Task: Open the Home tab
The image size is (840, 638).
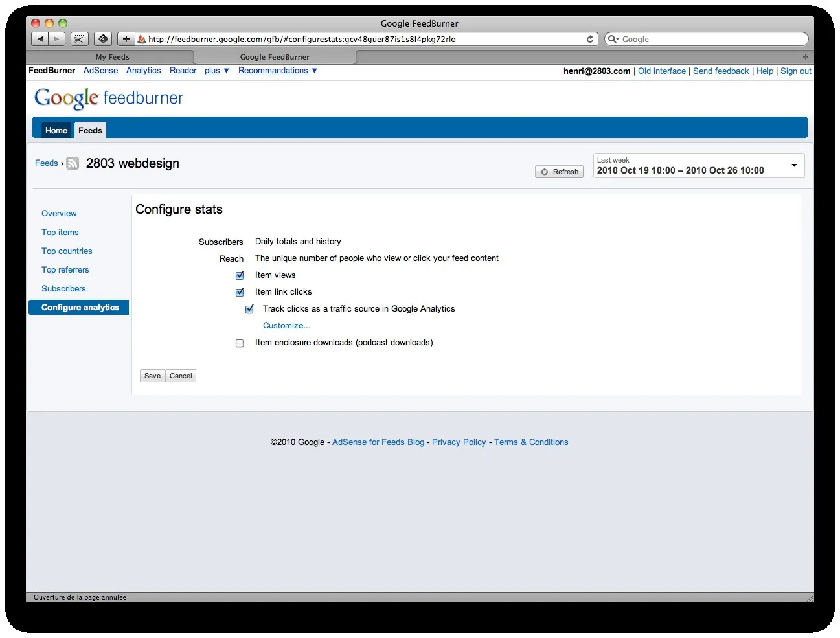Action: tap(56, 130)
